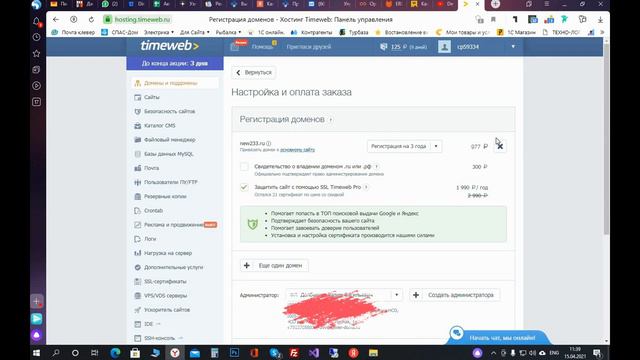Open the Начать чат, мы онлайн widget

click(x=499, y=337)
